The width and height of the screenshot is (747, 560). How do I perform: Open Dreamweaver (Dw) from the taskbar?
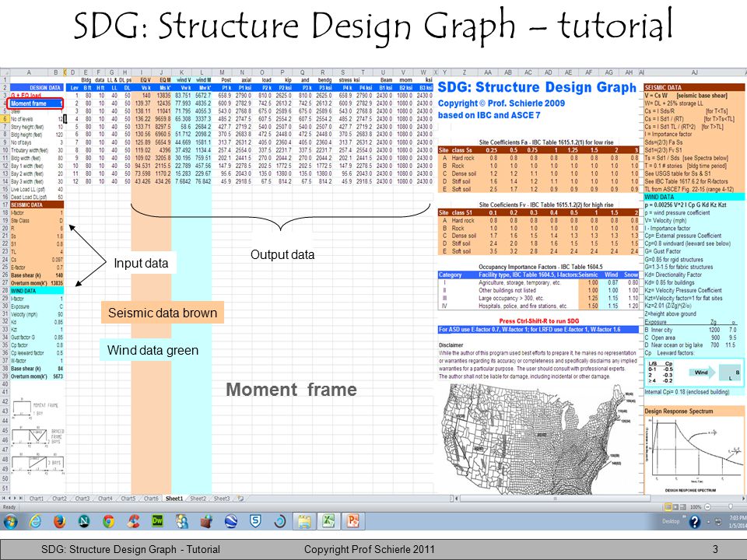pos(157,521)
